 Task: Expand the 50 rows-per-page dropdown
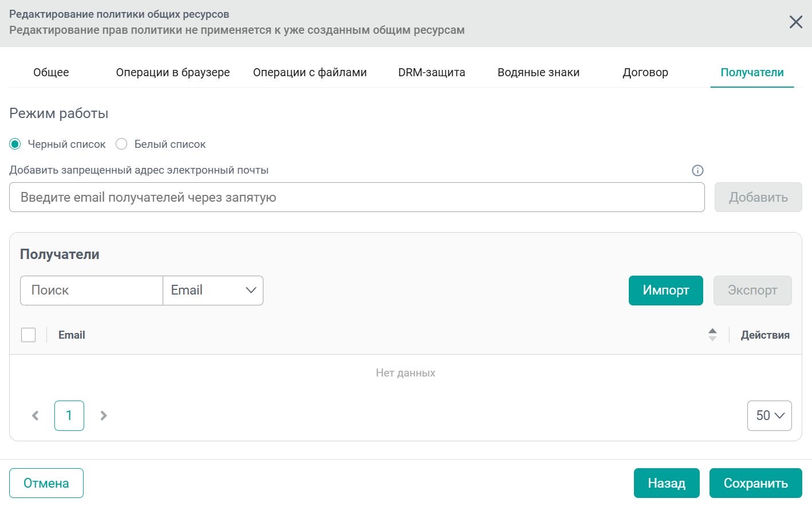pyautogui.click(x=769, y=415)
